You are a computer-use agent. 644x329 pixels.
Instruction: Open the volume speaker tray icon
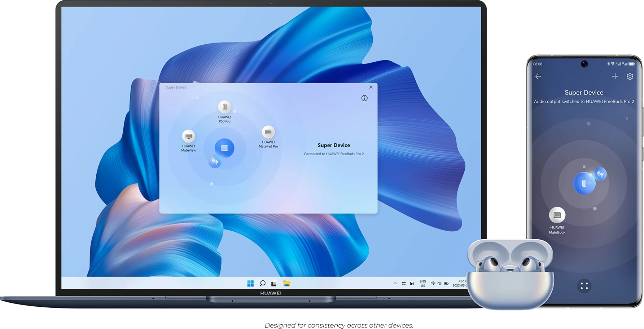coord(439,283)
